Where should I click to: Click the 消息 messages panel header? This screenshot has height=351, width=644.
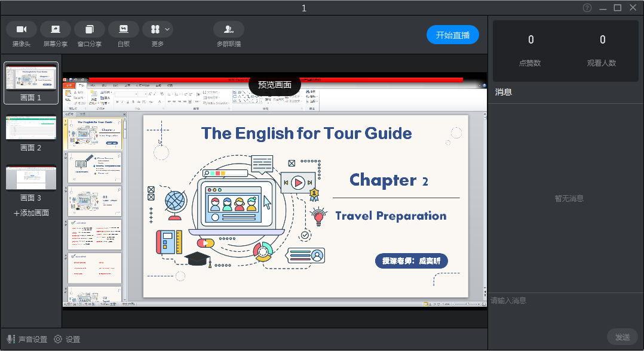tap(504, 92)
